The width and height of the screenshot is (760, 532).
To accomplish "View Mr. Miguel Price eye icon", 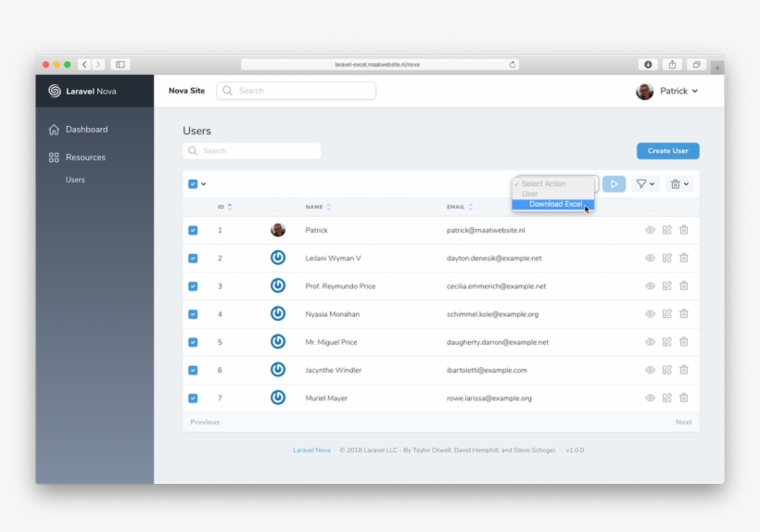I will 650,342.
